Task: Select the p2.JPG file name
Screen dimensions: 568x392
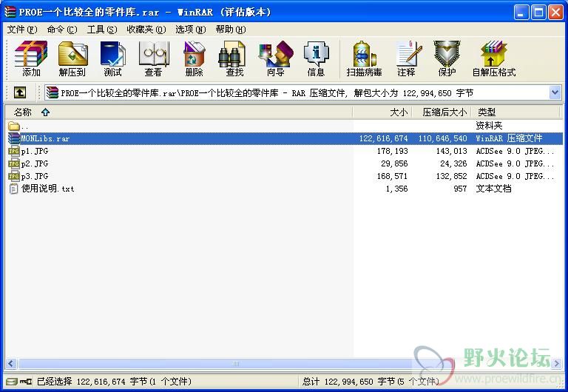Action: tap(35, 163)
